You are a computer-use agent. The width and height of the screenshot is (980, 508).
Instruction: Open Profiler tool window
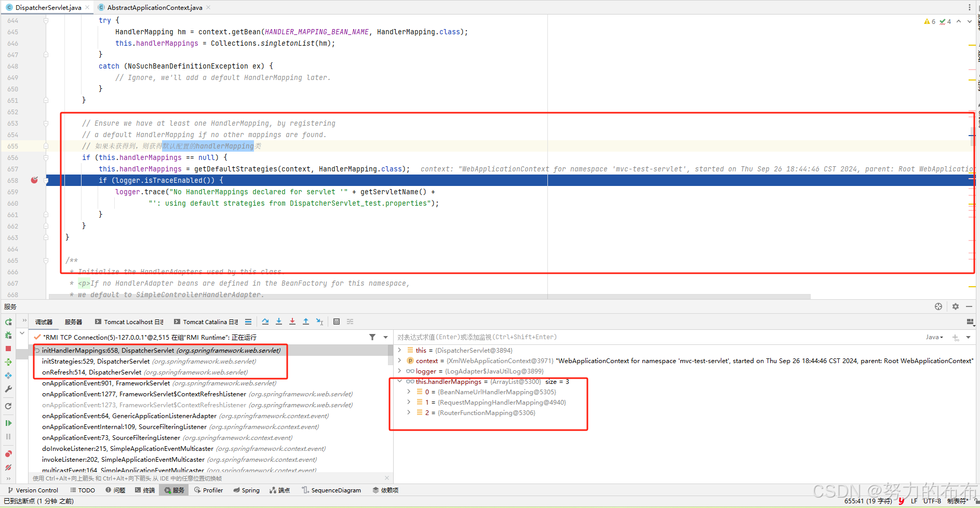pyautogui.click(x=208, y=490)
